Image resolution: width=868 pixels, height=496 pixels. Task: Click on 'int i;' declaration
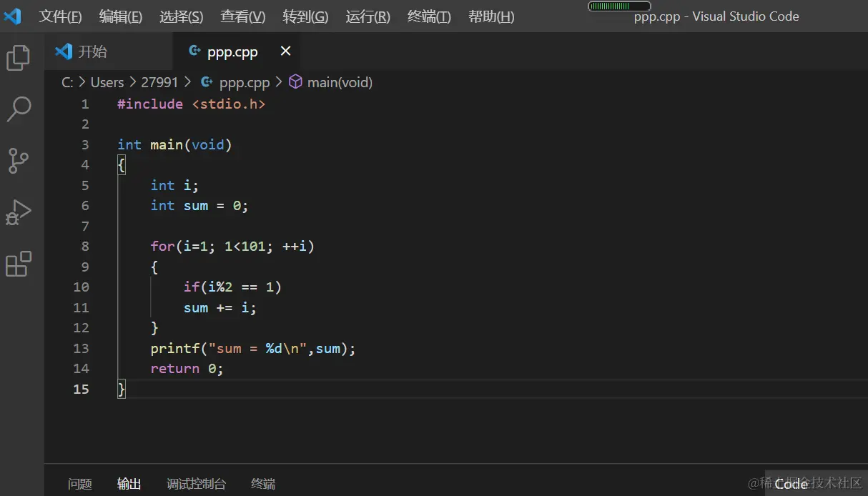click(x=174, y=185)
